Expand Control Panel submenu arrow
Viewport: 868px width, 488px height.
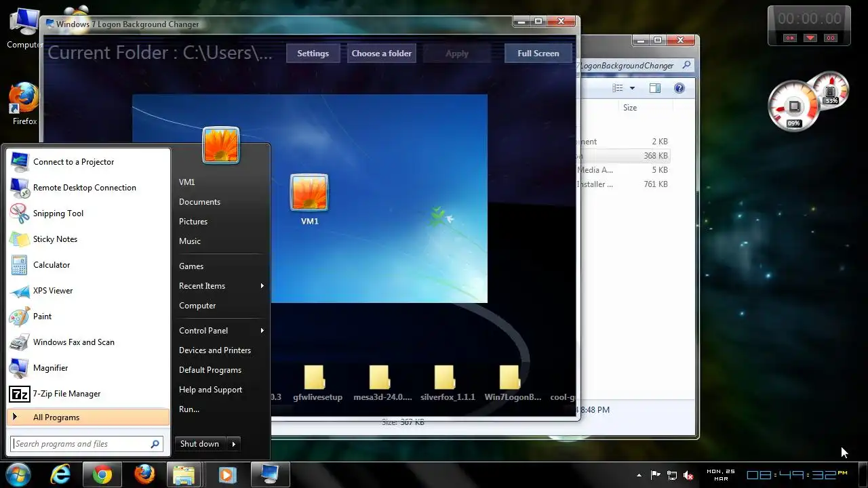point(262,331)
